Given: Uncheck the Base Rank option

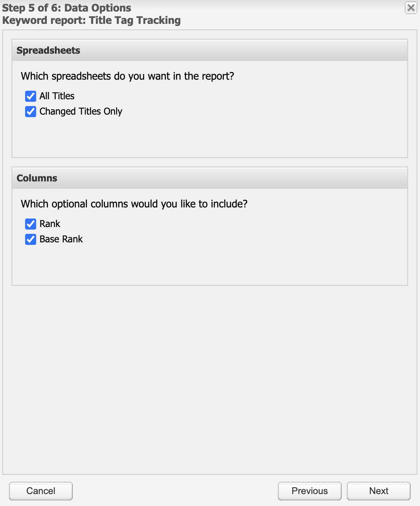Looking at the screenshot, I should click(30, 239).
